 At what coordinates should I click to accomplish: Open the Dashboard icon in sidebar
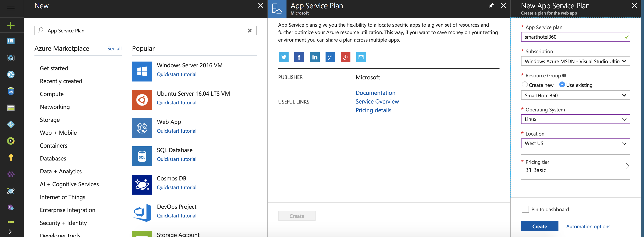(11, 41)
